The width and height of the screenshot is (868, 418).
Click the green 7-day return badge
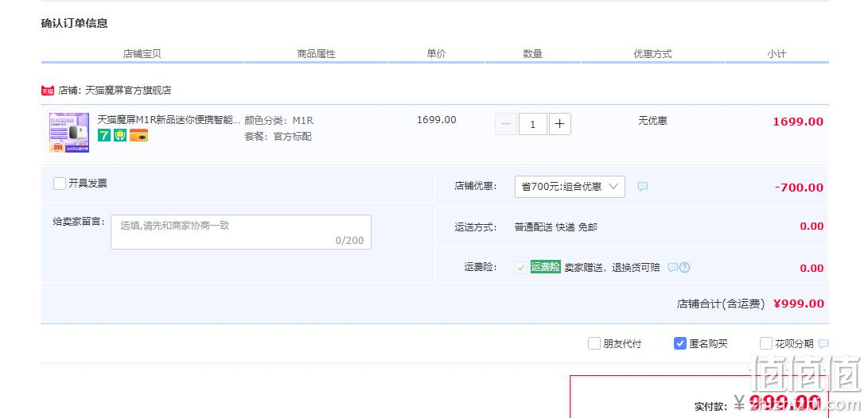pyautogui.click(x=104, y=135)
